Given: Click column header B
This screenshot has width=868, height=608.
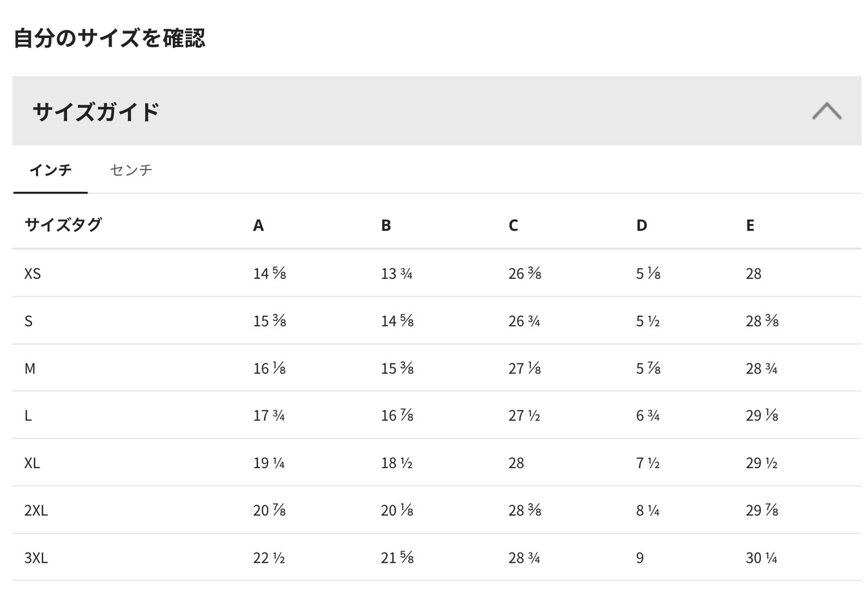Looking at the screenshot, I should coord(386,225).
